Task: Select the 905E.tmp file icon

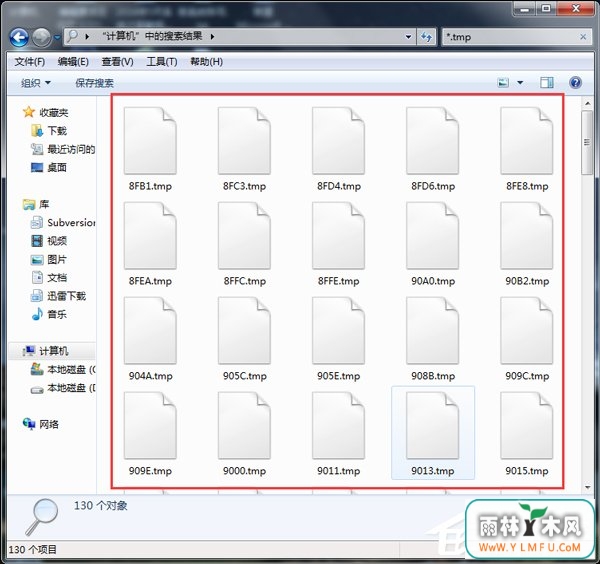Action: [x=338, y=331]
